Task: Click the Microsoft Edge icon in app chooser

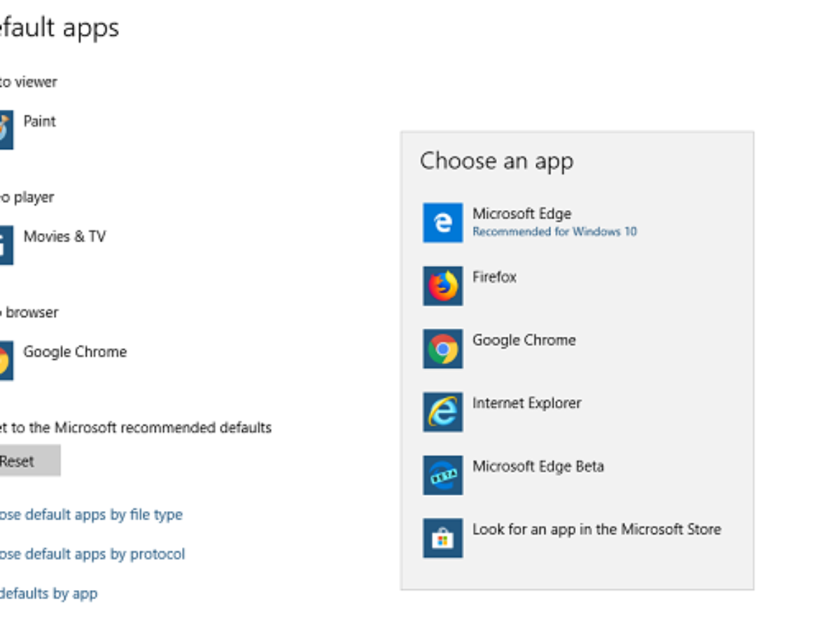Action: (442, 223)
